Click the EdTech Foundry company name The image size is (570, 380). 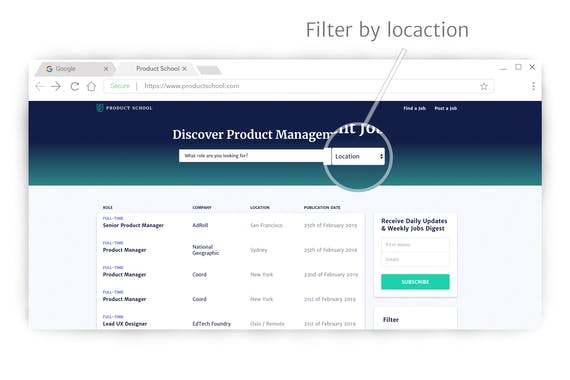click(x=212, y=324)
